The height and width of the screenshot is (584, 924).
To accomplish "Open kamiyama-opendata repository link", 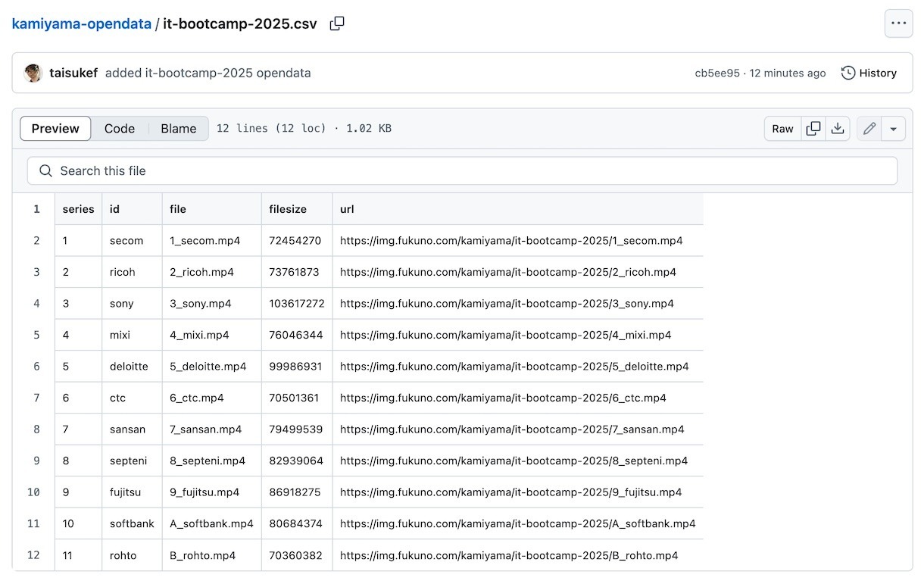I will click(82, 23).
